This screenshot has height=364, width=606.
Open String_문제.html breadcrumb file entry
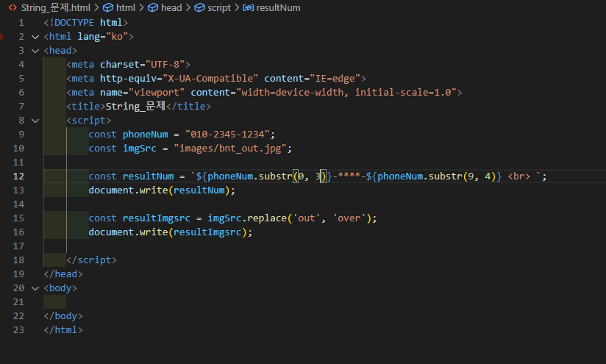pyautogui.click(x=56, y=8)
